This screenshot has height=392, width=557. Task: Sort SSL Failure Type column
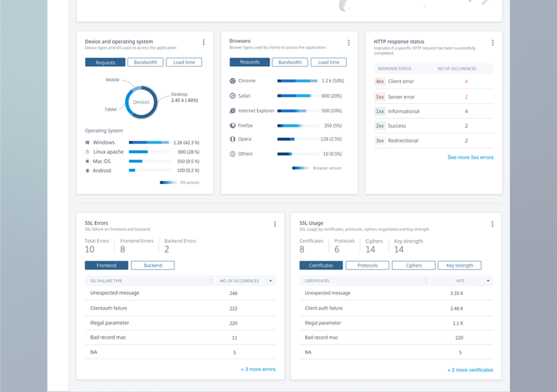pyautogui.click(x=211, y=281)
